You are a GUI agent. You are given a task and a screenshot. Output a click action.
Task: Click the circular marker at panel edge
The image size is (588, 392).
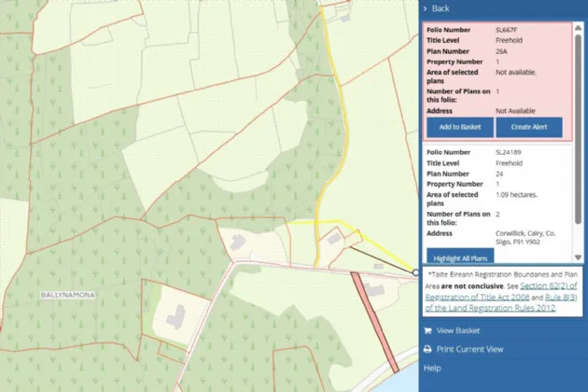click(x=415, y=273)
